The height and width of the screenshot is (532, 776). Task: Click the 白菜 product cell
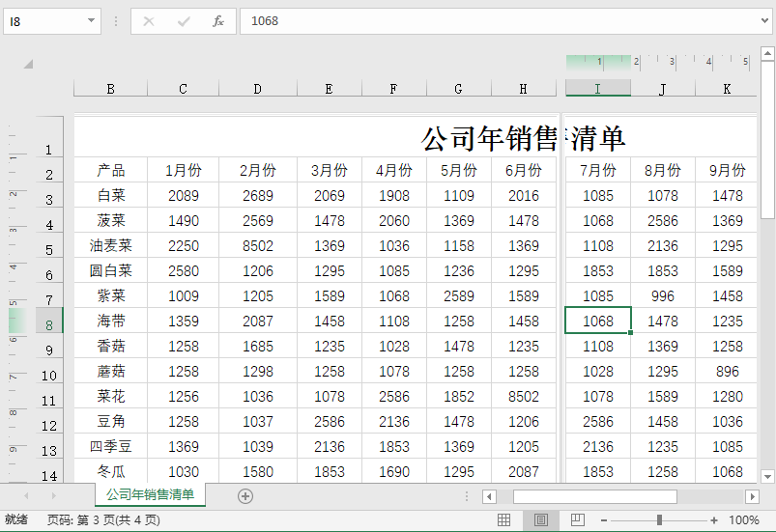point(111,195)
